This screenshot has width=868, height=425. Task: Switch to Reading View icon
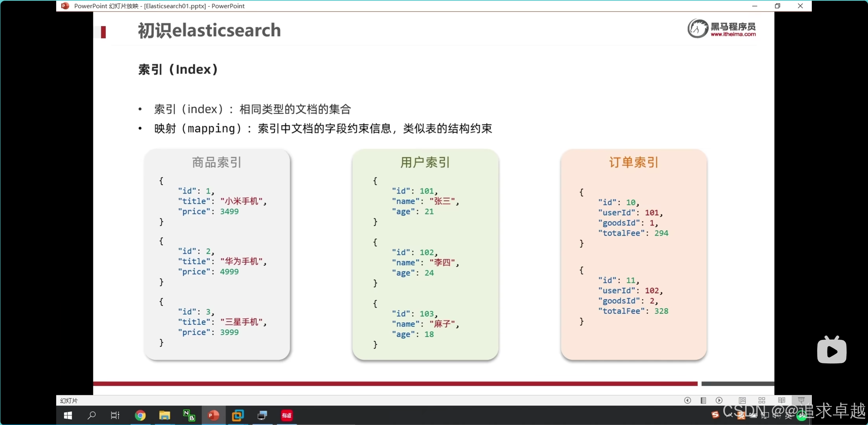[782, 400]
